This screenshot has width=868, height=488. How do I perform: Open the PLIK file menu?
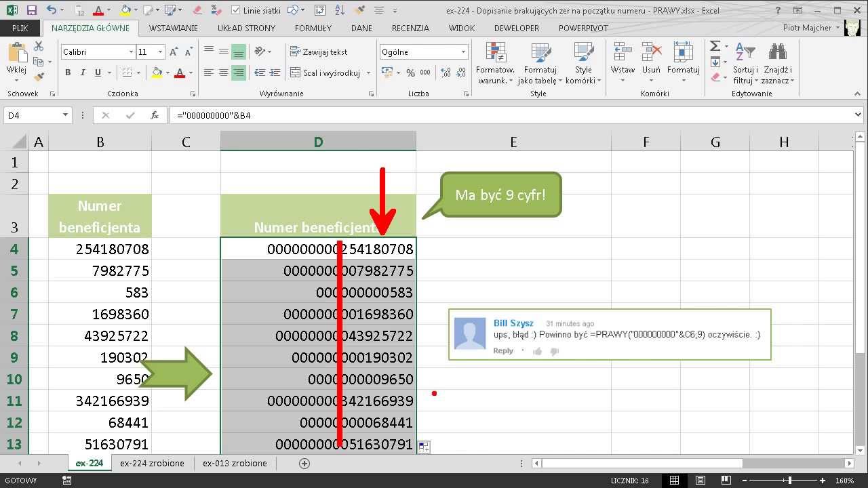coord(20,28)
